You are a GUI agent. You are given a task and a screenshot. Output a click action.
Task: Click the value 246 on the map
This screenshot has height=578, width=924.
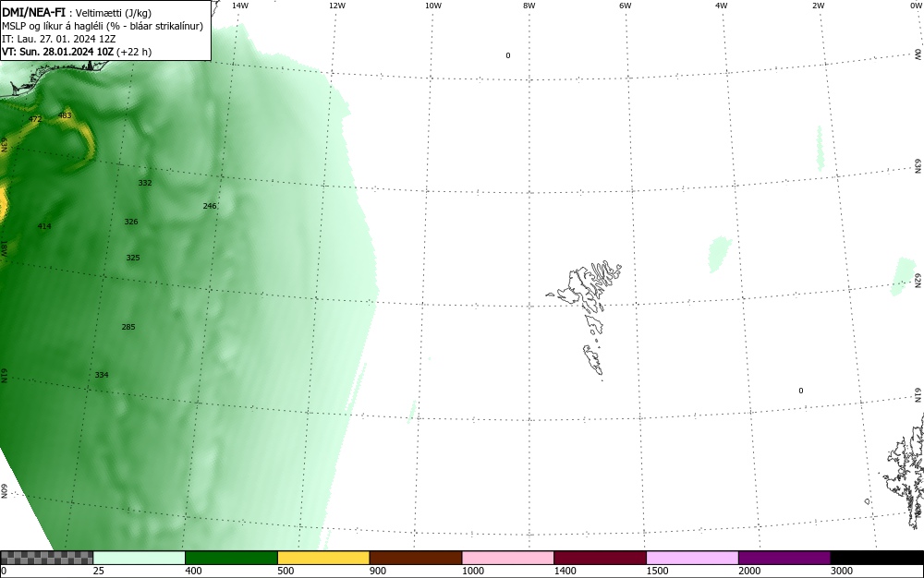coord(210,206)
